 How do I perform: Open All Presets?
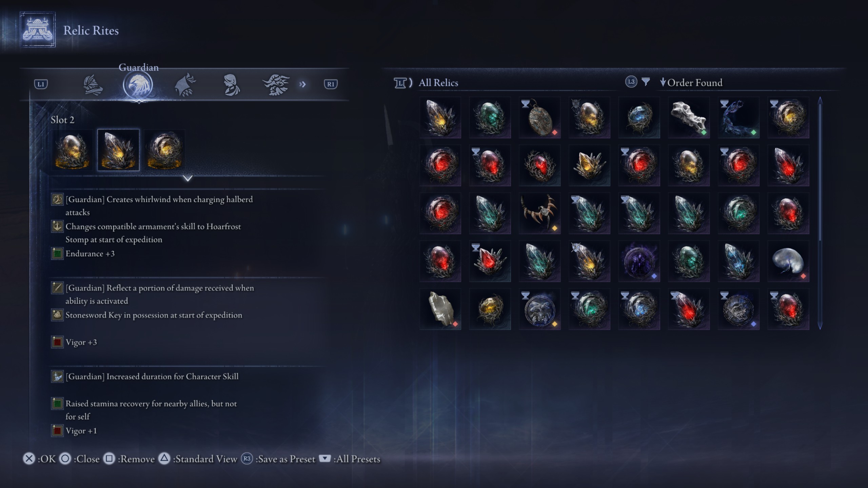(350, 459)
